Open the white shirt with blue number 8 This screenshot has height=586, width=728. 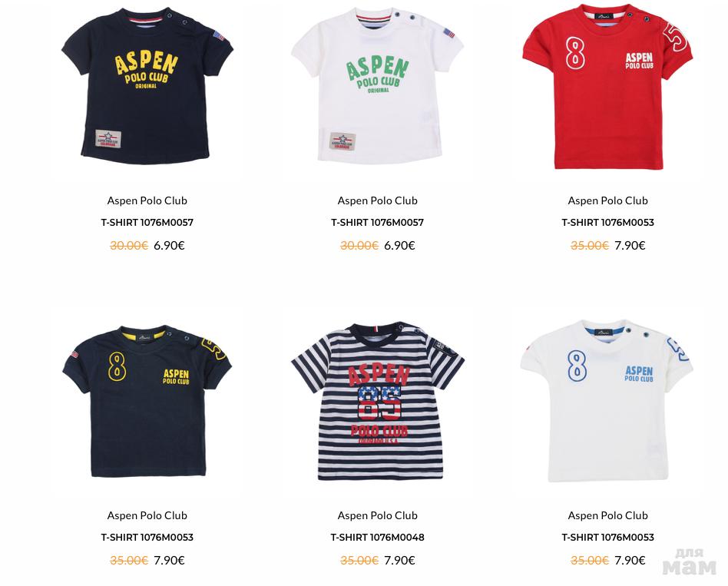click(x=607, y=401)
